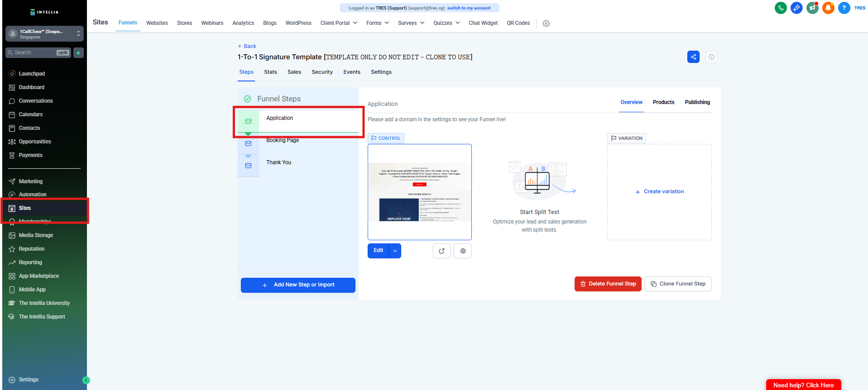Open Reporting in the sidebar
The image size is (868, 390).
click(30, 262)
